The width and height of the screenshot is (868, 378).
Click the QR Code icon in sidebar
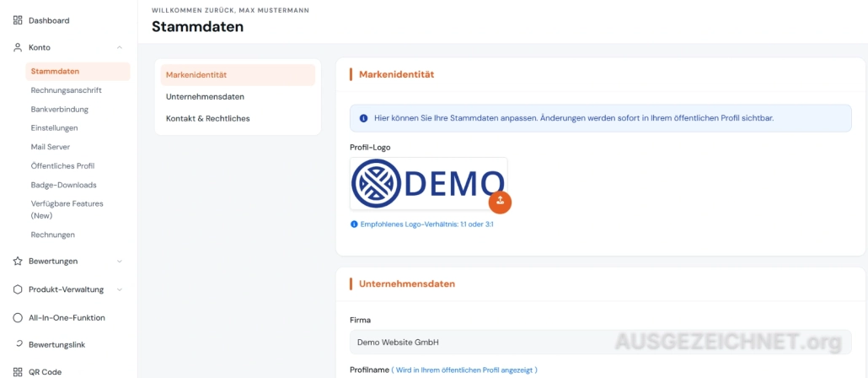[x=18, y=372]
